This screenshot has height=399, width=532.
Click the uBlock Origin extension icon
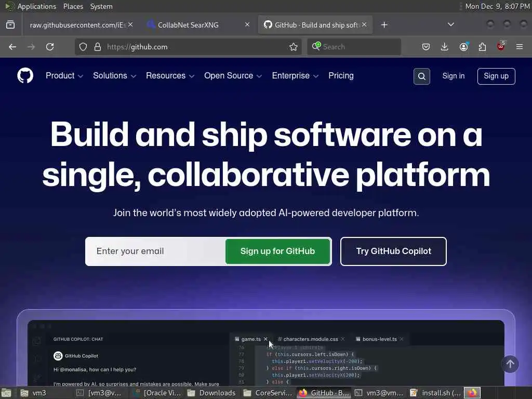(501, 46)
